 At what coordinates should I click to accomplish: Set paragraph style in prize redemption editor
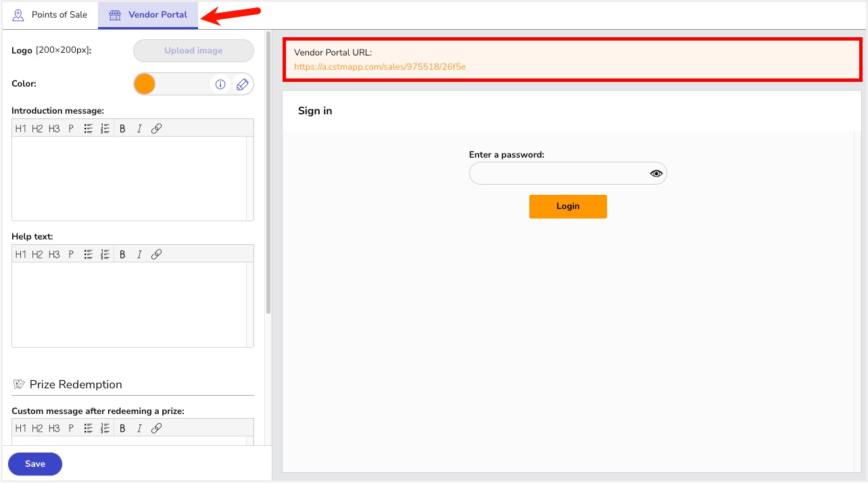tap(71, 428)
